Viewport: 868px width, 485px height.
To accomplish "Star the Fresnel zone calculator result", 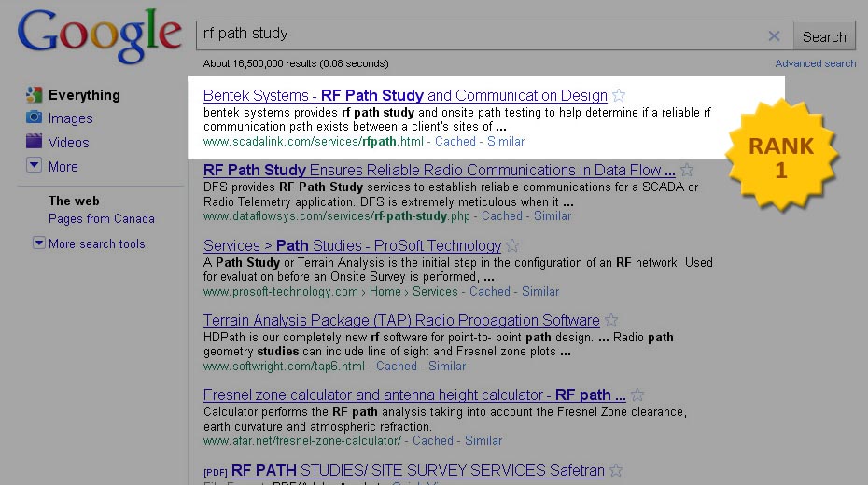I will coord(637,395).
